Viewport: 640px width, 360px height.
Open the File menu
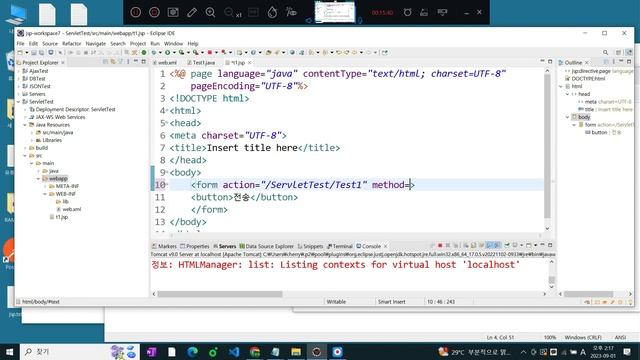coord(20,43)
